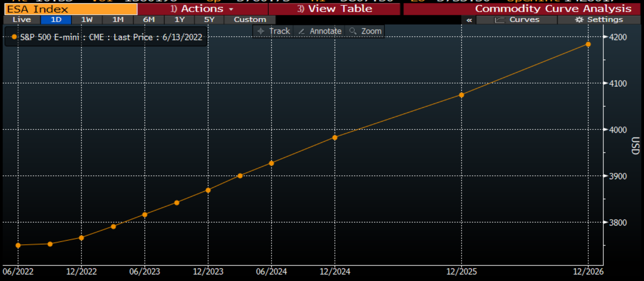The width and height of the screenshot is (644, 281).
Task: Open chart Settings gear
Action: [x=599, y=20]
